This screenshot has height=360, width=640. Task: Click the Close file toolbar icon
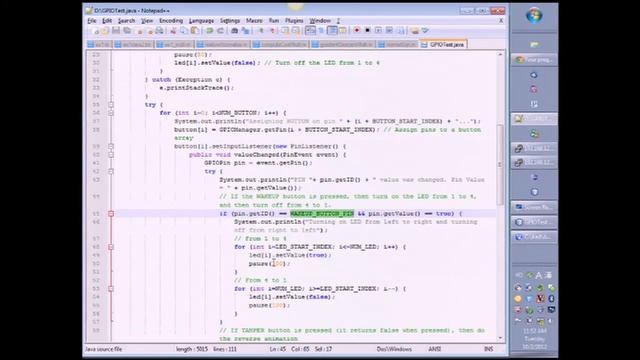[x=140, y=31]
